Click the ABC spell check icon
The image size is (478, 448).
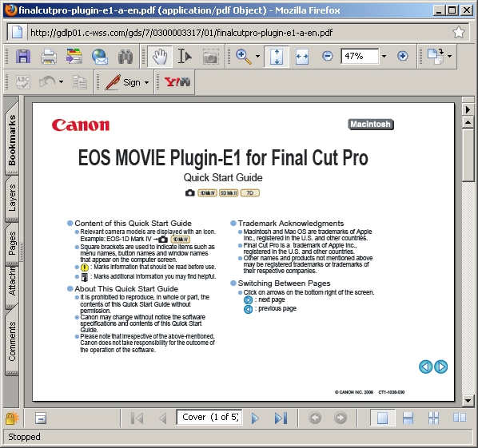[23, 82]
